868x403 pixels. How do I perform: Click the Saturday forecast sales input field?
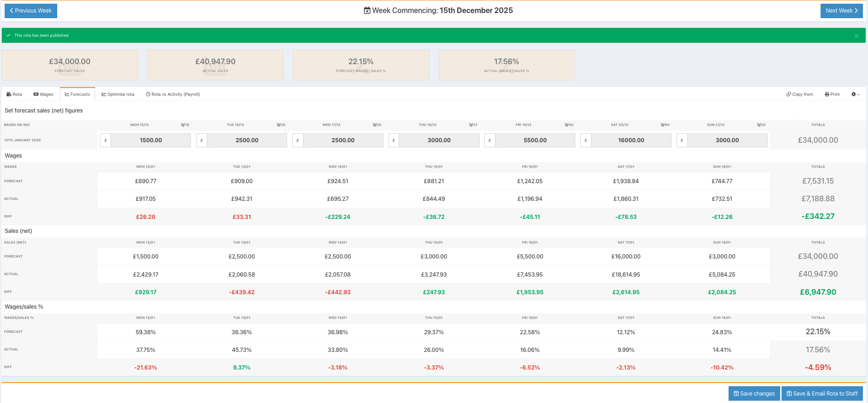click(631, 140)
